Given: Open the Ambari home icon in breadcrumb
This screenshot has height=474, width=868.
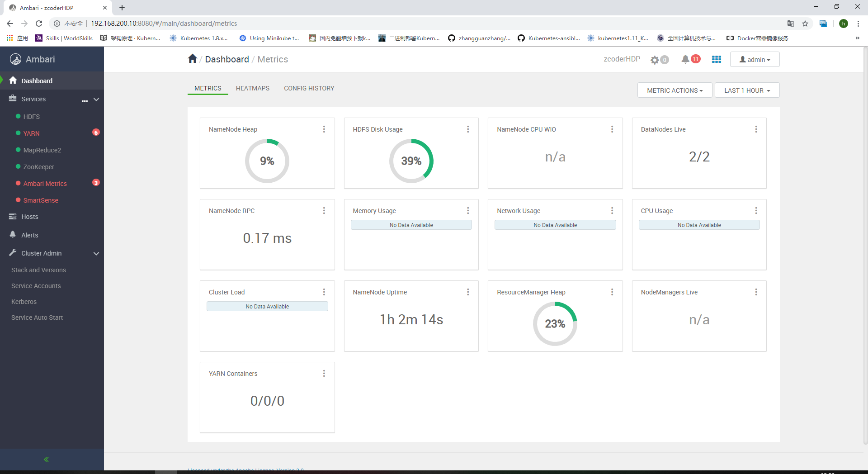Looking at the screenshot, I should (192, 58).
